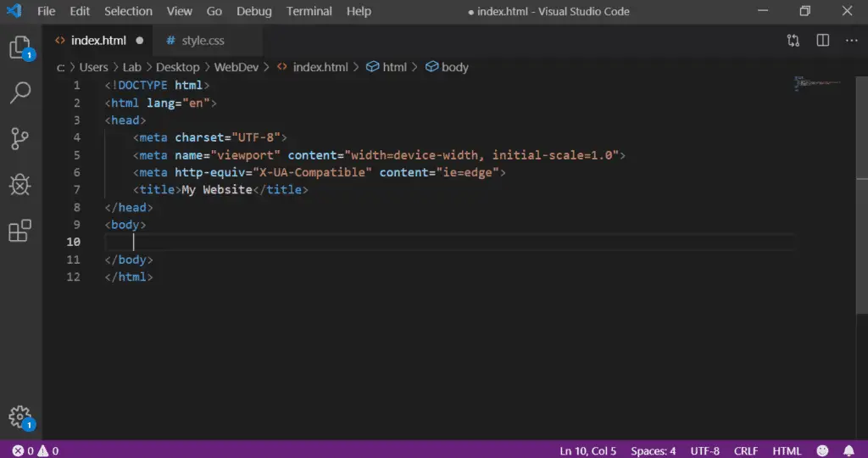Click the Desktop breadcrumb segment
868x458 pixels.
(x=178, y=67)
